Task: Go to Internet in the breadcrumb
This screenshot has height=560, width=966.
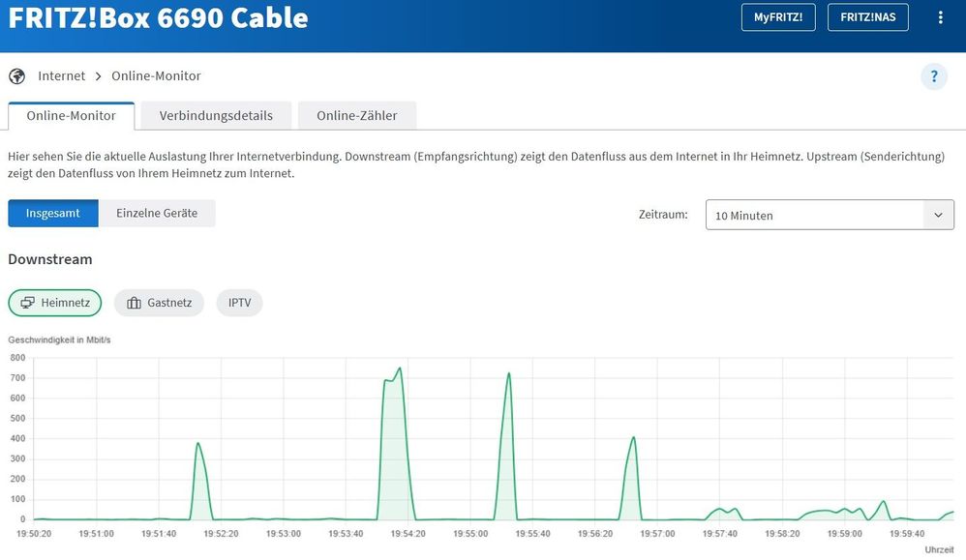Action: click(x=62, y=75)
